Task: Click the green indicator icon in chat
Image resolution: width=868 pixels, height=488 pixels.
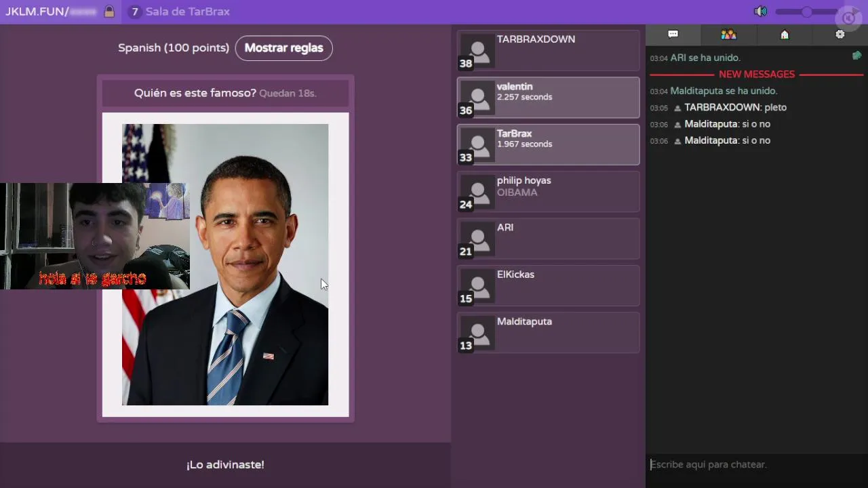Action: tap(857, 56)
